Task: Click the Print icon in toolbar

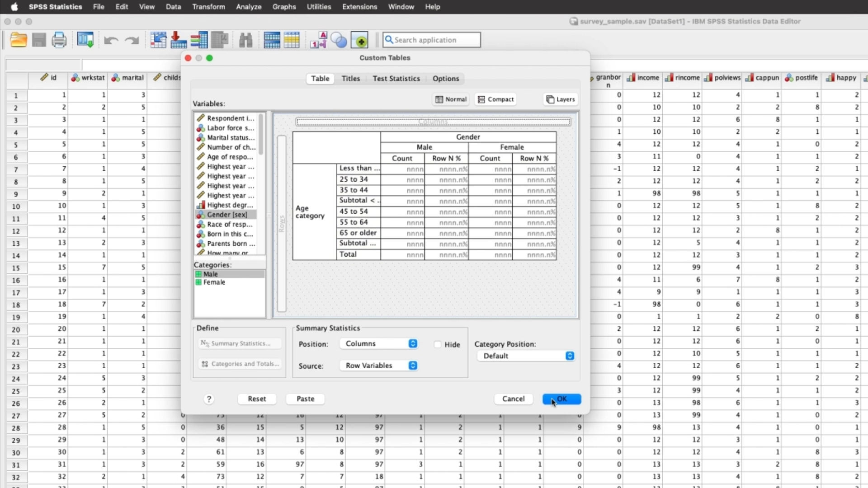Action: (59, 40)
